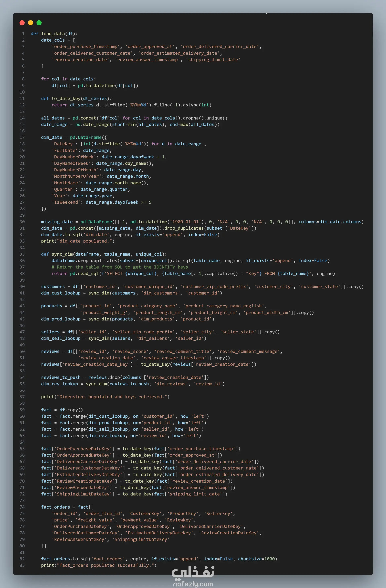Click the red close dot
This screenshot has height=588, width=386.
coord(22,23)
